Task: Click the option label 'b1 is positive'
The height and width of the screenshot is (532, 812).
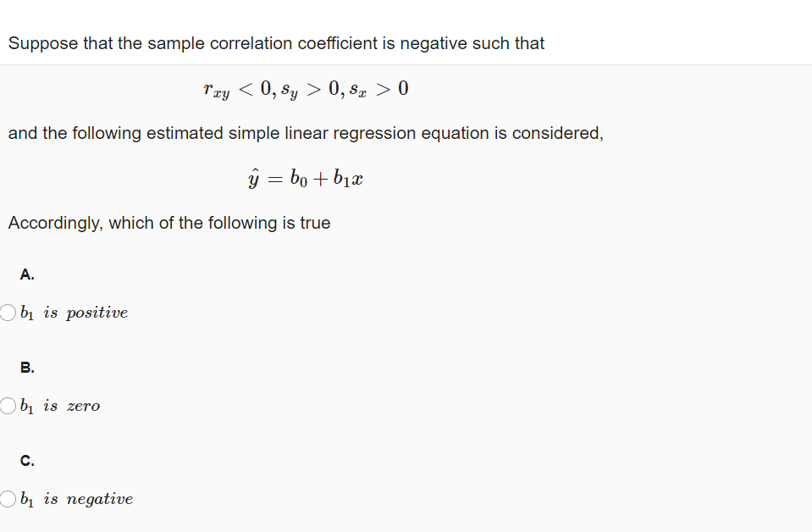Action: click(x=73, y=312)
